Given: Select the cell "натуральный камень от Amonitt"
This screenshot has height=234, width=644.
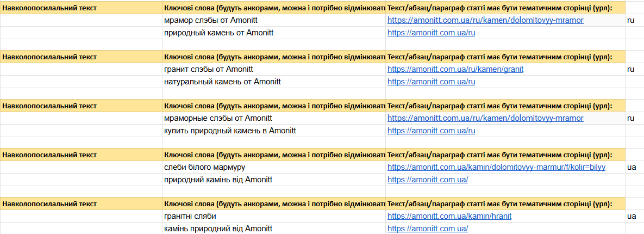Looking at the screenshot, I should click(x=274, y=82).
